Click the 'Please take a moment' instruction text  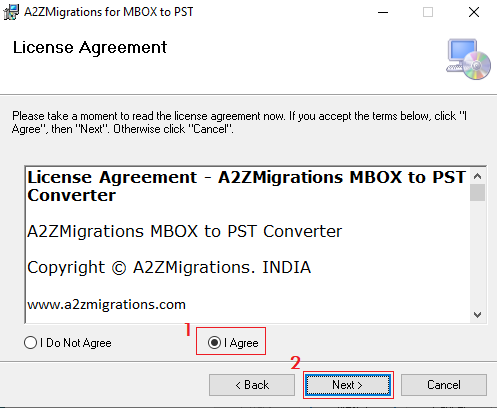(x=239, y=122)
